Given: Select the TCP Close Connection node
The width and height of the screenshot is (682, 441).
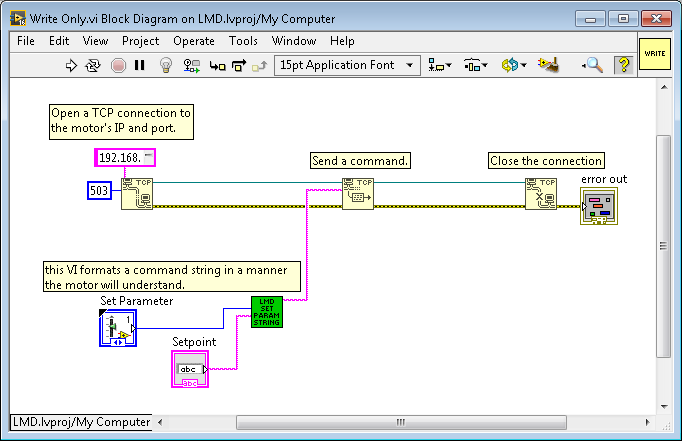Looking at the screenshot, I should point(541,194).
